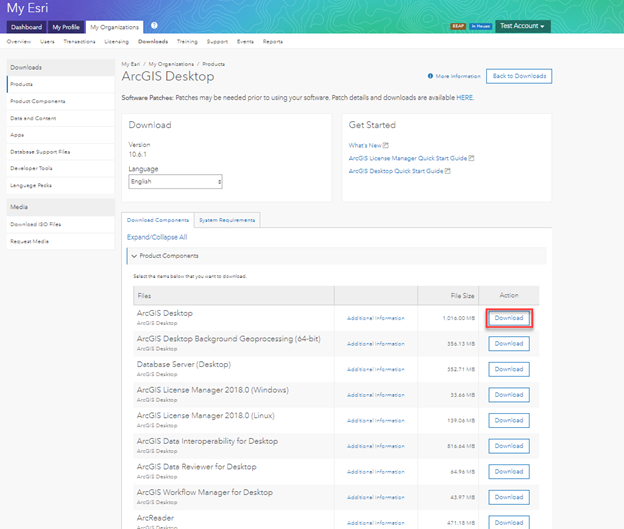Screen dimensions: 624x529
Task: Click My Esri in the breadcrumb
Action: [x=131, y=64]
